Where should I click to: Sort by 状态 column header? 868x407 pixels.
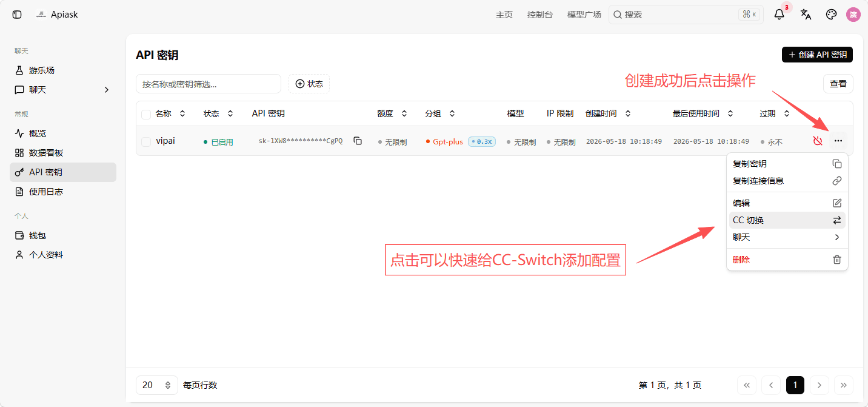pyautogui.click(x=218, y=113)
